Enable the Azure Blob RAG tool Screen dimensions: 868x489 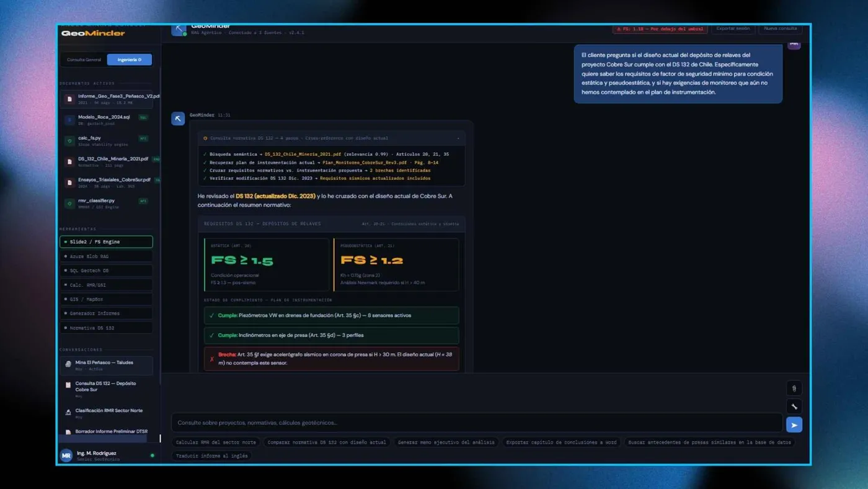point(106,256)
